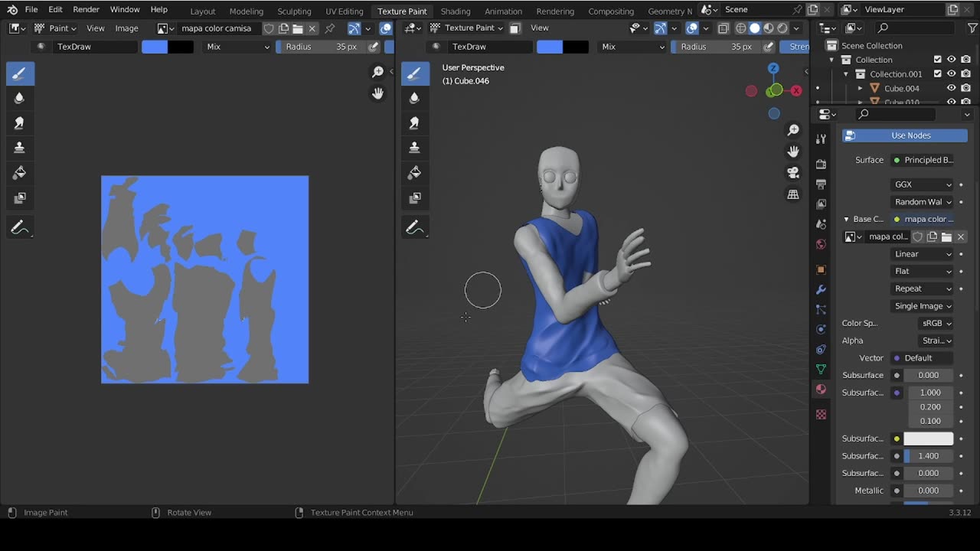This screenshot has width=980, height=551.
Task: Click the pan hand icon in the 3D viewport
Action: pyautogui.click(x=793, y=152)
